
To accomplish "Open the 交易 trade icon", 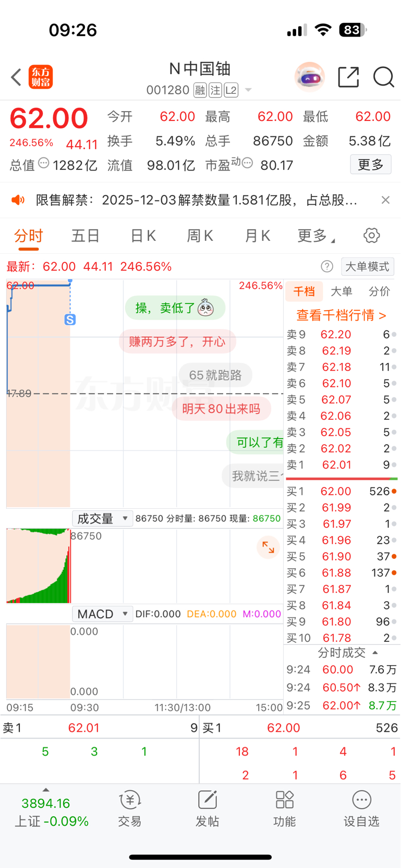I will (130, 809).
